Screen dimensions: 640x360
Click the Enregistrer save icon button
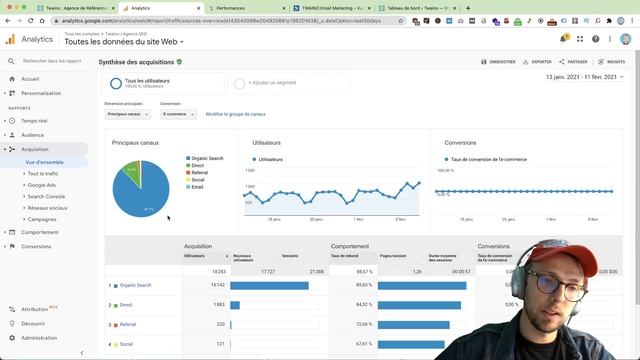point(498,62)
